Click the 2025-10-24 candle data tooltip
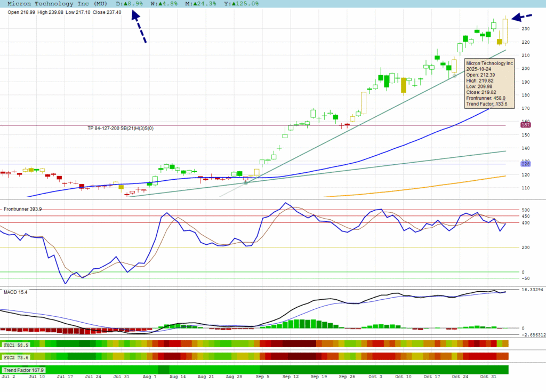The height and width of the screenshot is (392, 546). coord(489,83)
